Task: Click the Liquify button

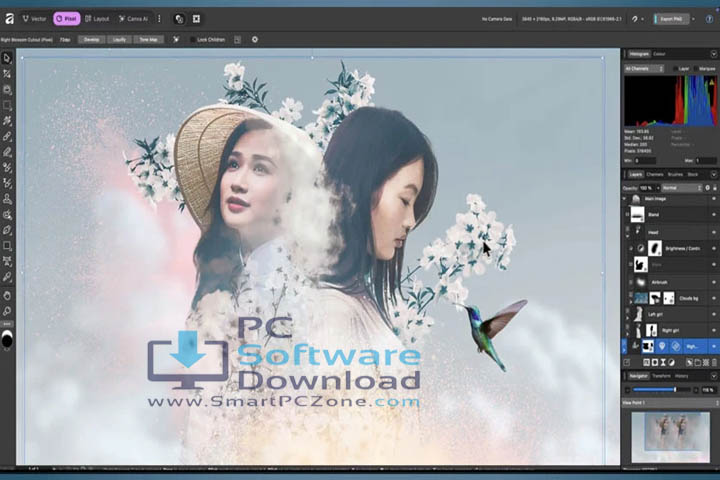Action: point(119,40)
